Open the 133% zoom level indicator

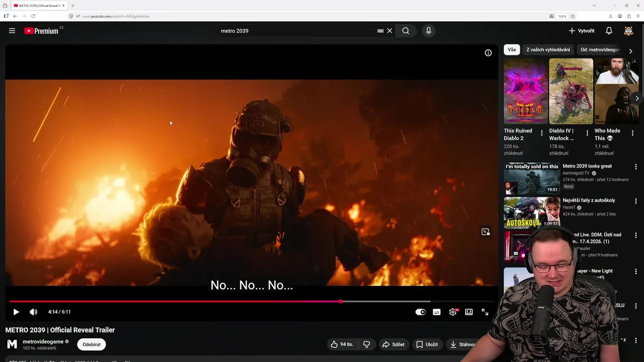(x=562, y=16)
